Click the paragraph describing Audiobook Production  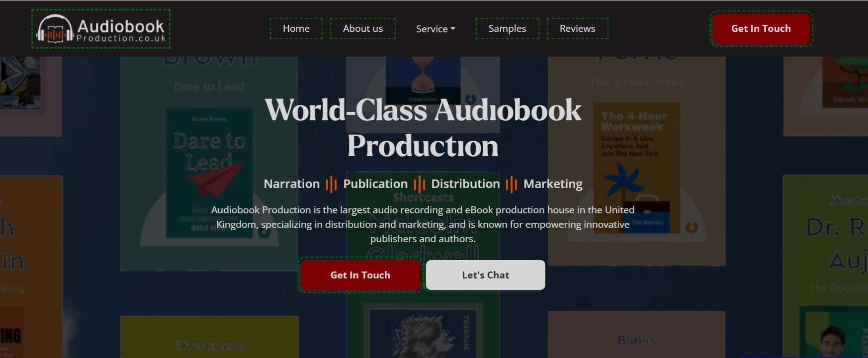(x=423, y=224)
